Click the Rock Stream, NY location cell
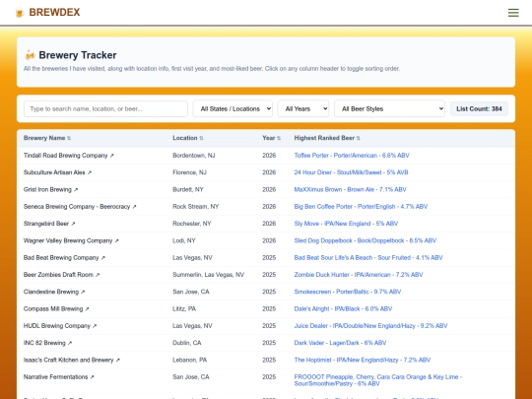The width and height of the screenshot is (532, 399). (196, 206)
